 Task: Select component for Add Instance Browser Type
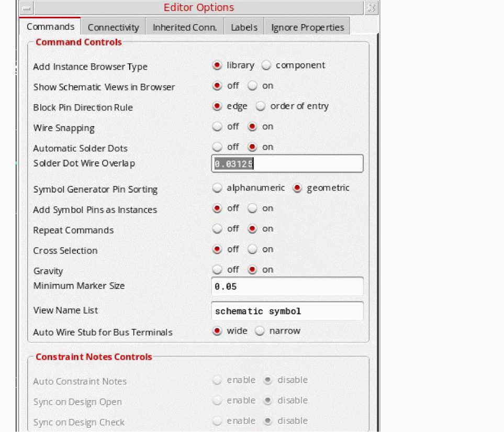coord(267,65)
